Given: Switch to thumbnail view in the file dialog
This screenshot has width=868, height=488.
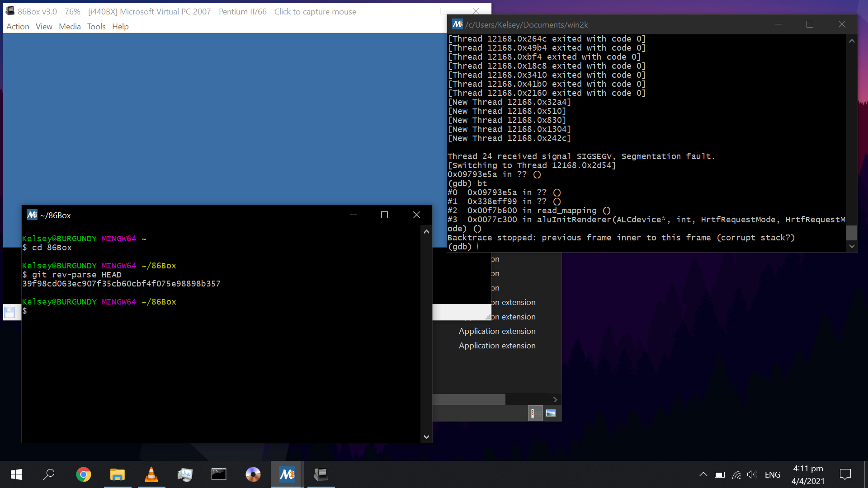Looking at the screenshot, I should 551,413.
